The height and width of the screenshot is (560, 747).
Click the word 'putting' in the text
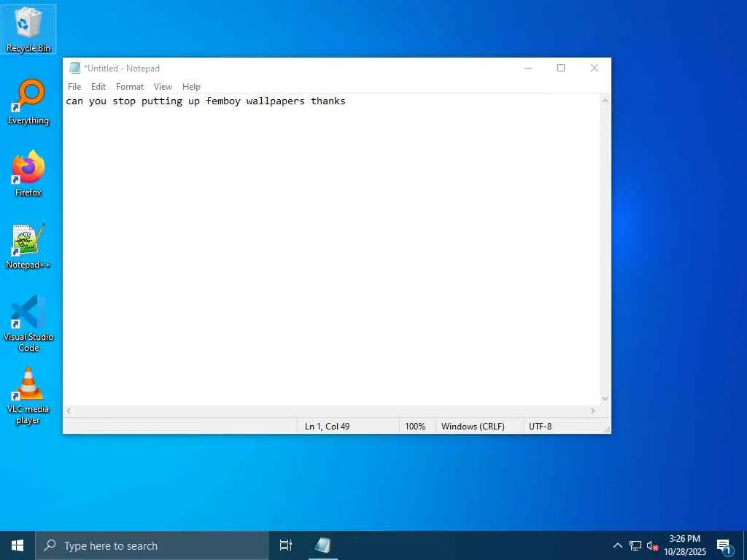click(162, 101)
